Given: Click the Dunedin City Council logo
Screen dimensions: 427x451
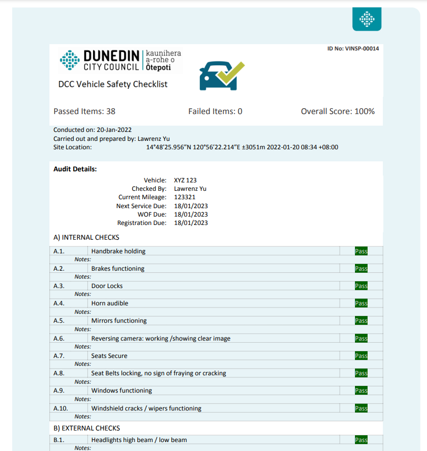Looking at the screenshot, I should click(120, 60).
